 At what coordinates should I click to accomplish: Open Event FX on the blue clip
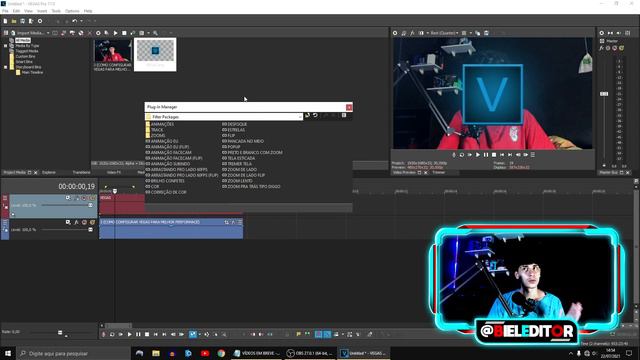click(x=233, y=222)
